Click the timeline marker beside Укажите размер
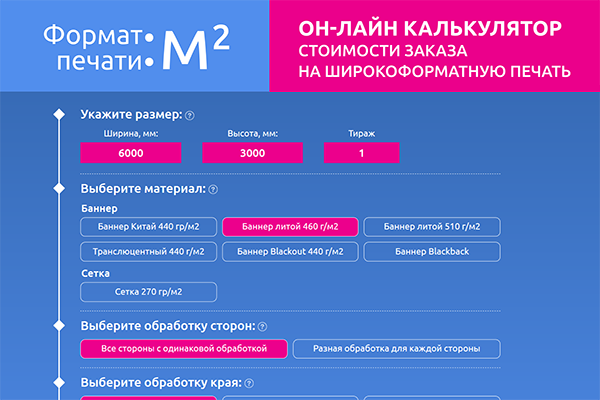The width and height of the screenshot is (600, 400). pos(59,115)
